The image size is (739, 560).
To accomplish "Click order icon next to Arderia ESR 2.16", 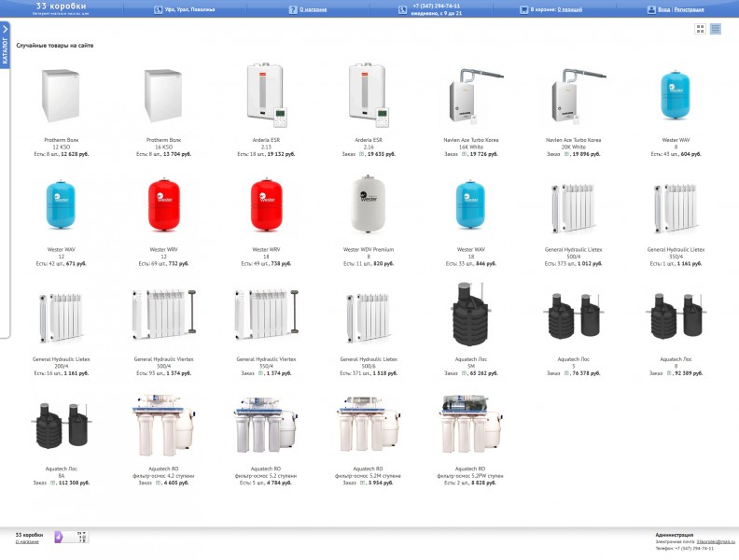I will click(x=361, y=154).
